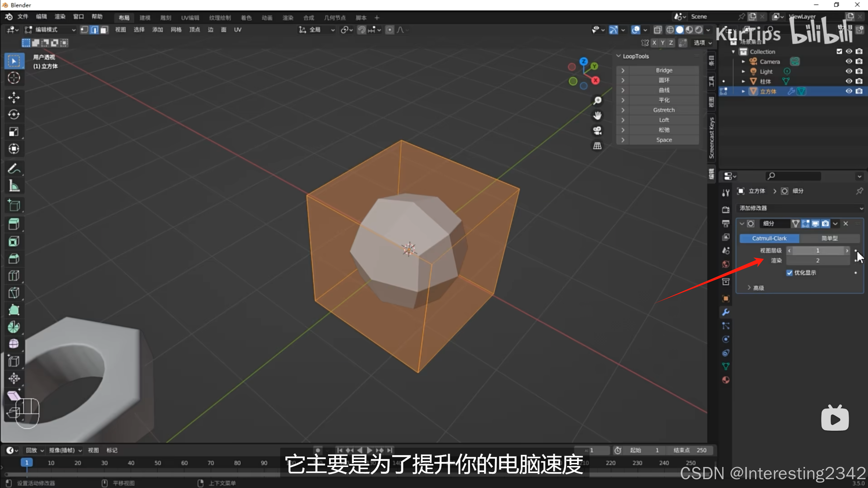This screenshot has height=488, width=868.
Task: Select the Move tool in toolbar
Action: [14, 98]
